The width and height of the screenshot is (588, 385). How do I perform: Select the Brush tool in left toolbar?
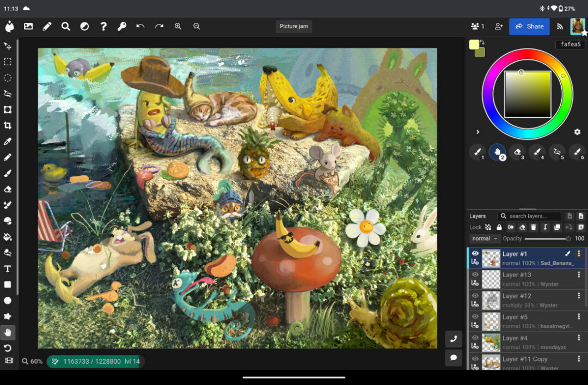coord(8,173)
